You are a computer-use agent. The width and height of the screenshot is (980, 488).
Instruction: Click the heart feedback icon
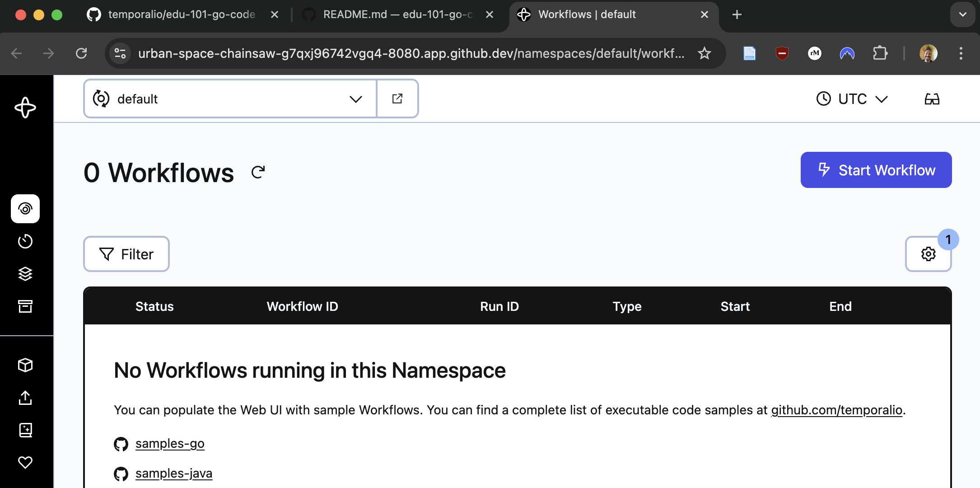pyautogui.click(x=25, y=462)
